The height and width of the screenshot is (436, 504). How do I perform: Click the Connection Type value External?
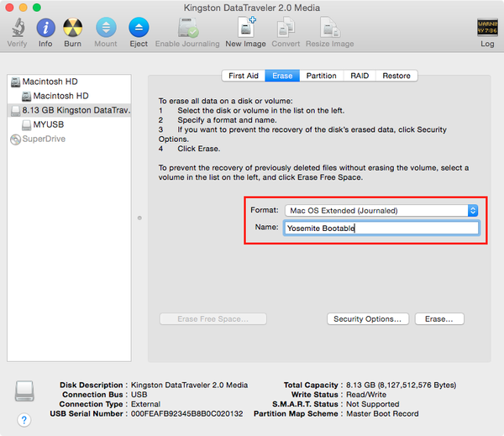145,404
